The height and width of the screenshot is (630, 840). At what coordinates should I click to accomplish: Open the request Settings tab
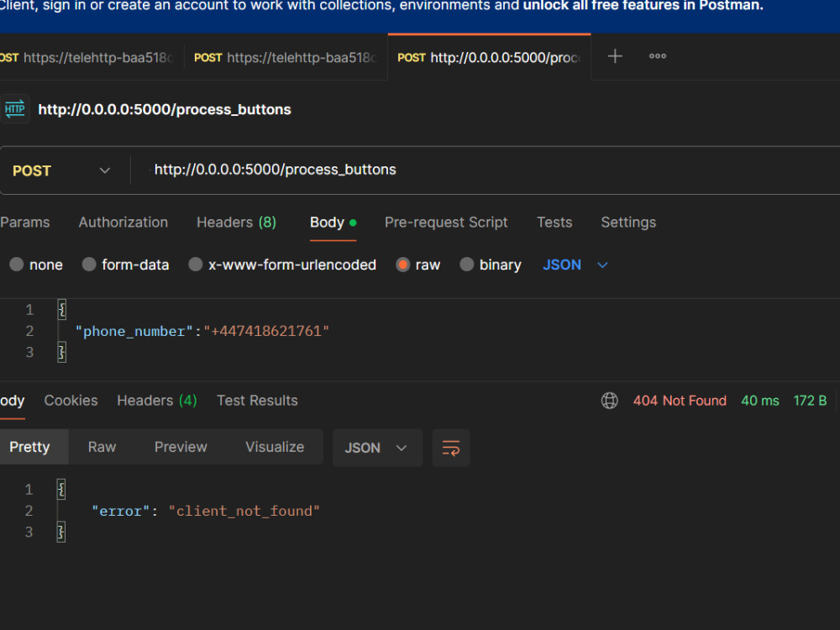(628, 223)
